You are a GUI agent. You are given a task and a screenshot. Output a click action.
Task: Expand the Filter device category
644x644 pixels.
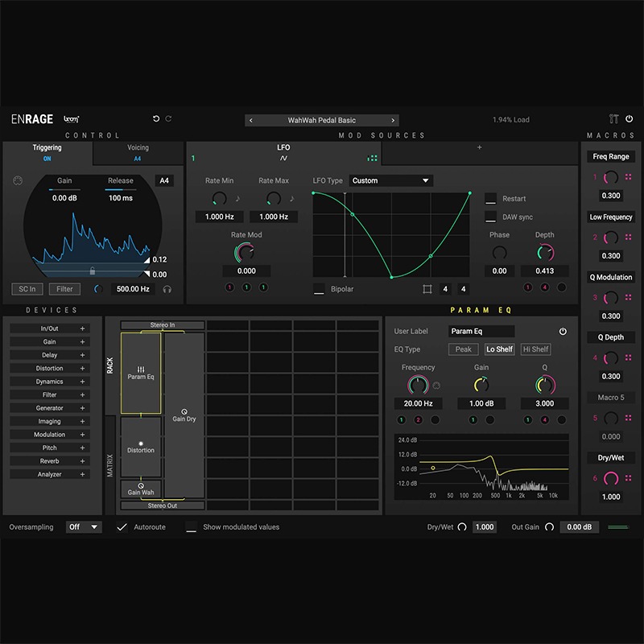pos(82,394)
